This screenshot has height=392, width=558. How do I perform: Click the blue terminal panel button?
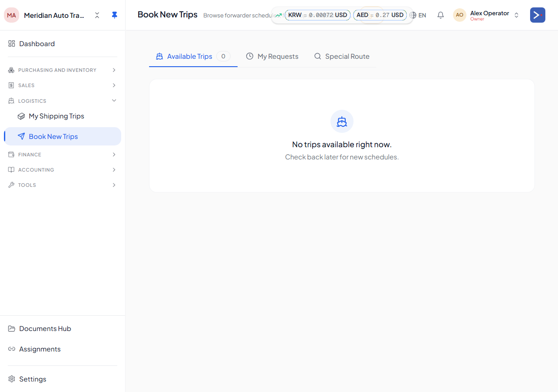tap(538, 15)
